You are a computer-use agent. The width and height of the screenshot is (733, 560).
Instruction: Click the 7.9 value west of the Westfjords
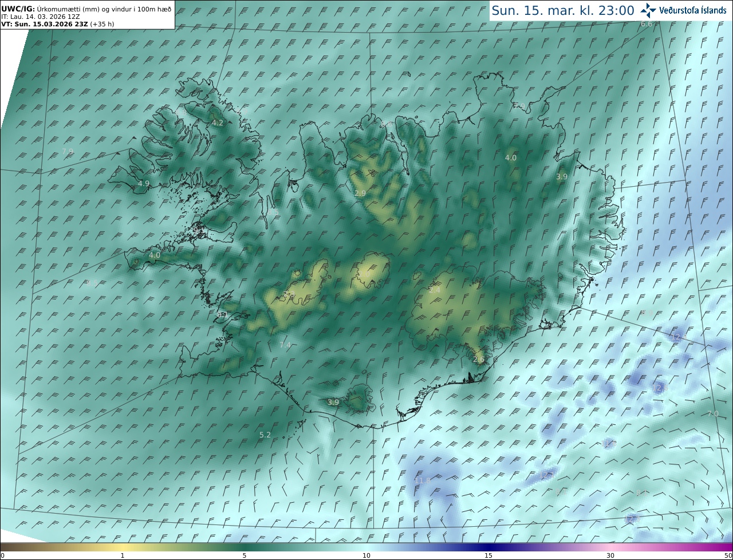pos(68,151)
